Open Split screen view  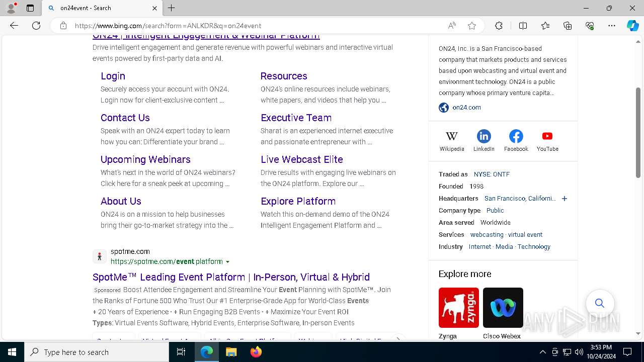pos(523,26)
